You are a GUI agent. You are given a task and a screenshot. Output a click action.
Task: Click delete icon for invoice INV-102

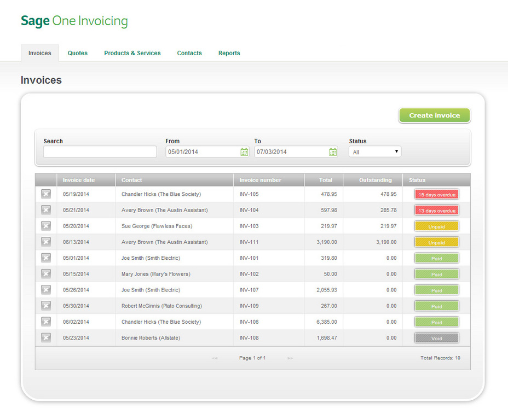46,274
